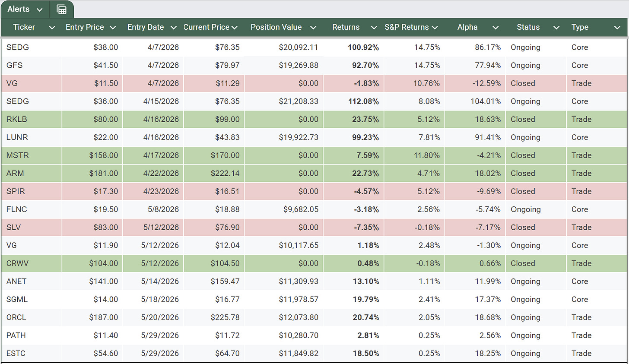629x364 pixels.
Task: Click the ESTC ticker cell
Action: point(32,353)
